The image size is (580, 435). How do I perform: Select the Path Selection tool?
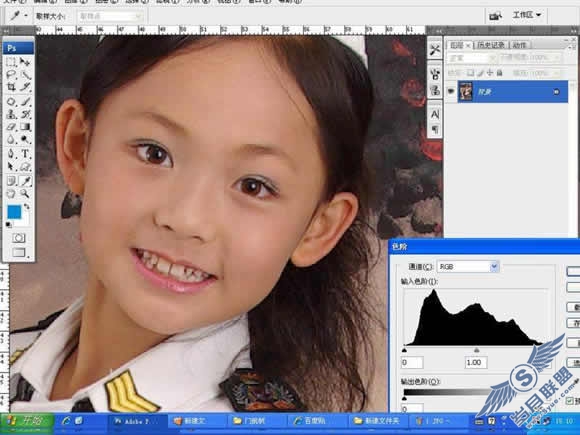[11, 166]
